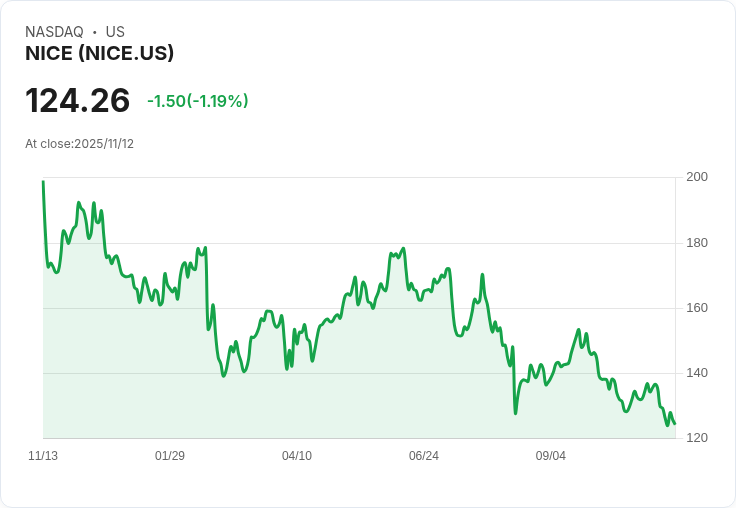Select the 01/29 date on the x-axis
Viewport: 736px width, 508px height.
click(x=170, y=456)
